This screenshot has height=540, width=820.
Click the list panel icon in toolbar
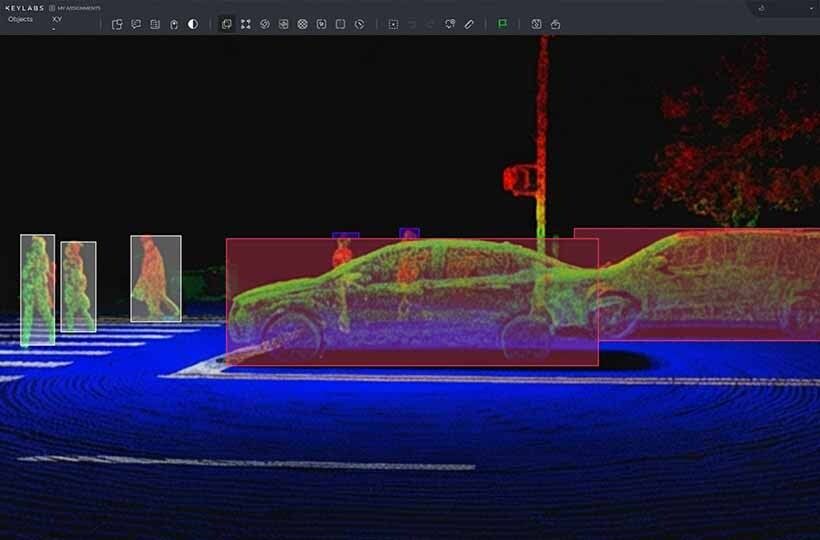click(155, 24)
